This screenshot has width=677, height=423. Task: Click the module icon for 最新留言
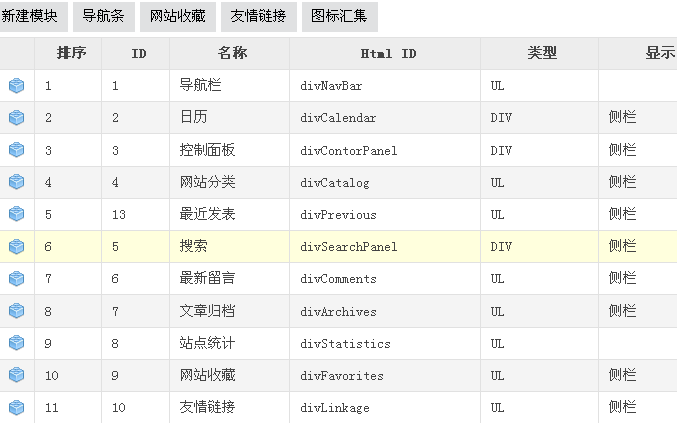16,278
